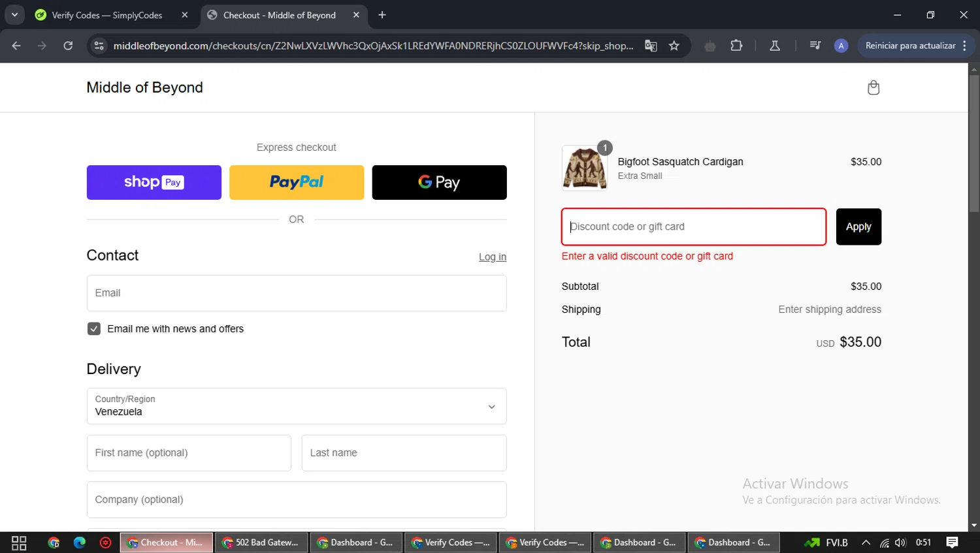Open the notification center icon
980x553 pixels.
953,543
